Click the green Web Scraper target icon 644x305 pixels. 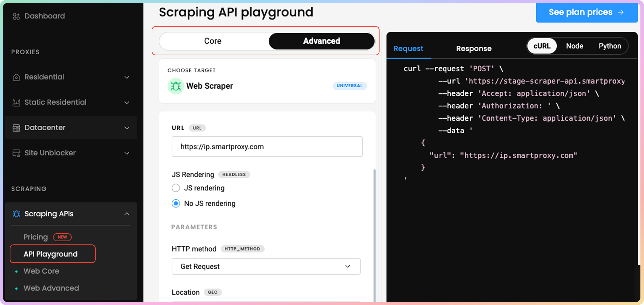pos(176,86)
